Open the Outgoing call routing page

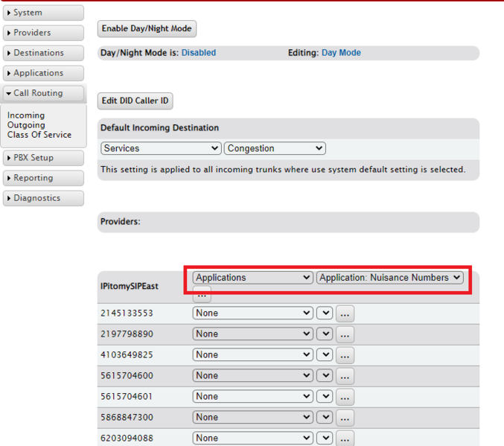26,125
